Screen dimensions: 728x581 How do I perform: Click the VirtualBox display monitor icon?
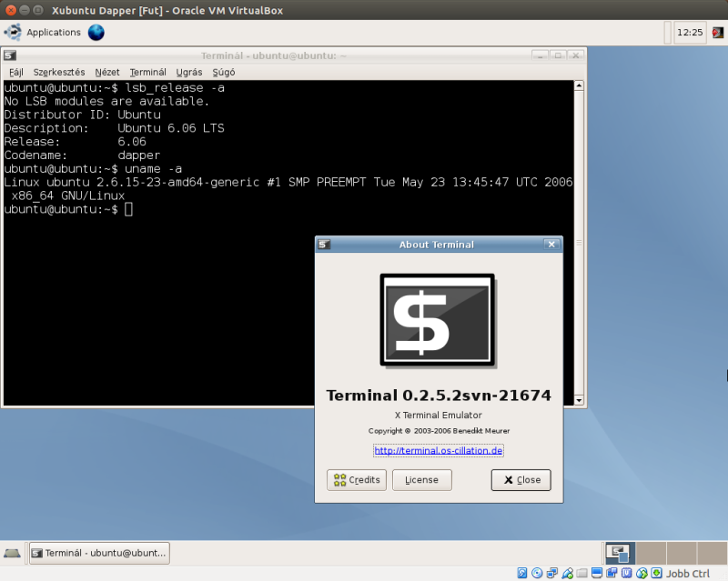[x=597, y=574]
